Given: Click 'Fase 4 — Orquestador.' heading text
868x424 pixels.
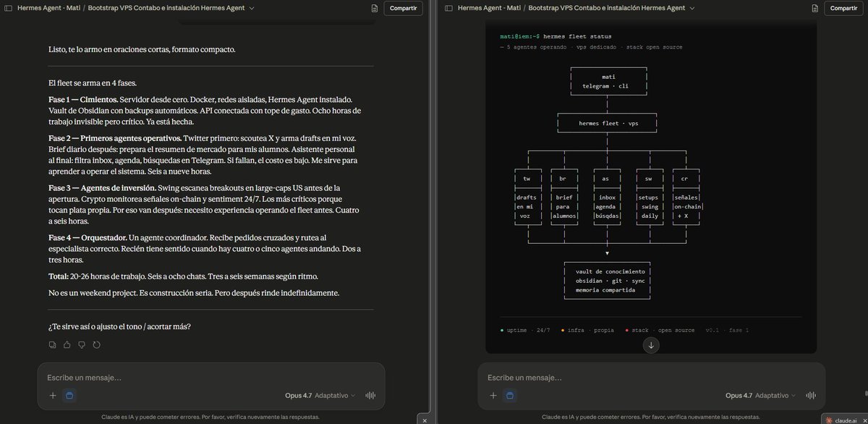Looking at the screenshot, I should tap(88, 238).
